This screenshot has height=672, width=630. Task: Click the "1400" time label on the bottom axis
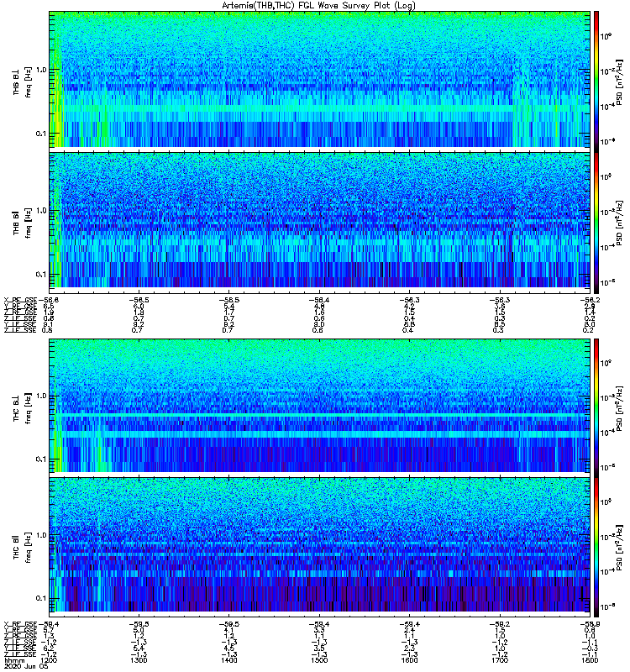pos(228,660)
